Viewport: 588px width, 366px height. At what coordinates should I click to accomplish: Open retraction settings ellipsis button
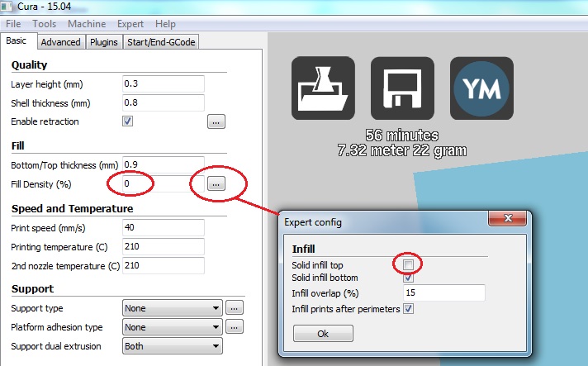[x=216, y=122]
